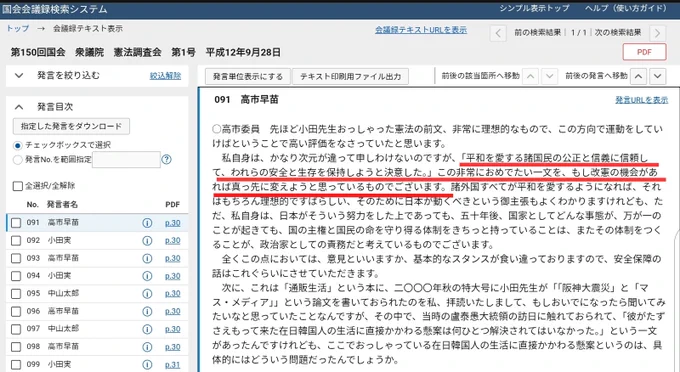The height and width of the screenshot is (372, 680).
Task: Open p.30 PDF link for speech 098
Action: click(173, 347)
